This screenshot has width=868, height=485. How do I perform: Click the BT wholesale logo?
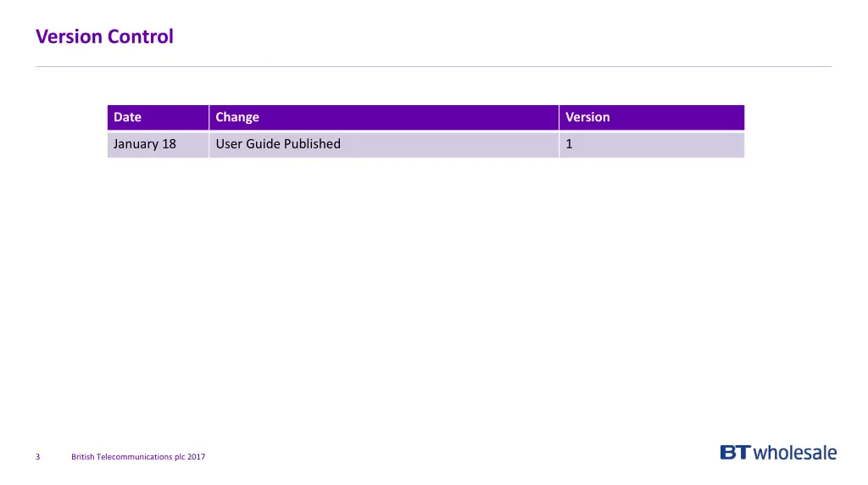click(778, 453)
